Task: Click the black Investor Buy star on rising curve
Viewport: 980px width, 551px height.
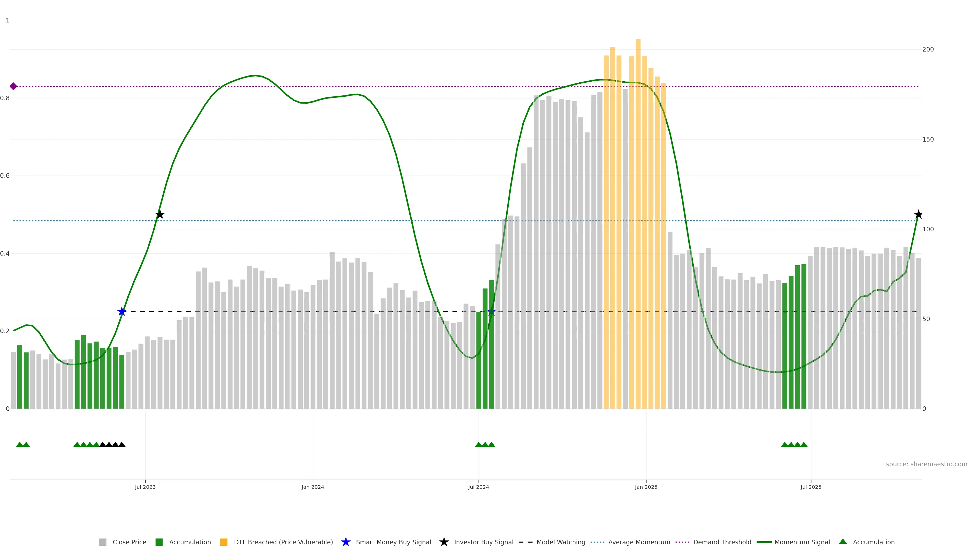Action: tap(160, 215)
